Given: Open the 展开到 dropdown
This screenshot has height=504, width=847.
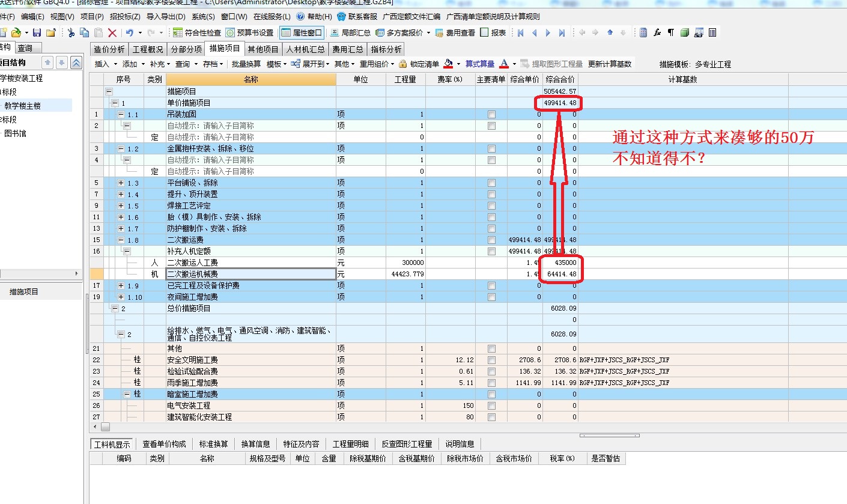Looking at the screenshot, I should [x=310, y=64].
